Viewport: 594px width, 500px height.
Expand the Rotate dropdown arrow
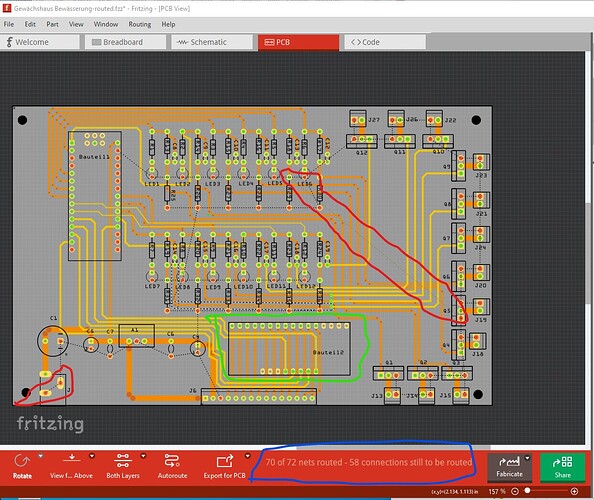point(41,456)
